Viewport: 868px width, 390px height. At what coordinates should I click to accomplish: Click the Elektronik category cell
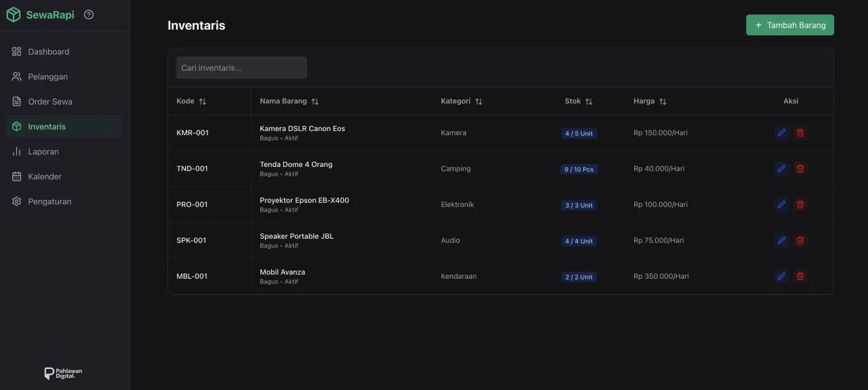point(457,204)
